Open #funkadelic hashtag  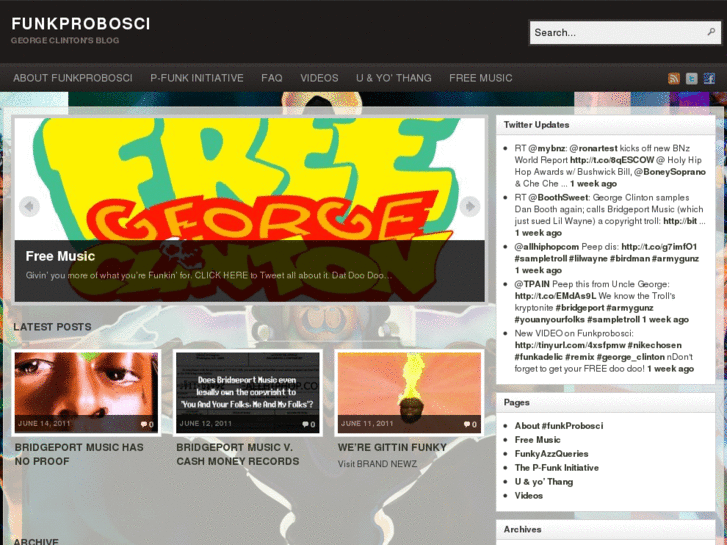click(x=537, y=357)
